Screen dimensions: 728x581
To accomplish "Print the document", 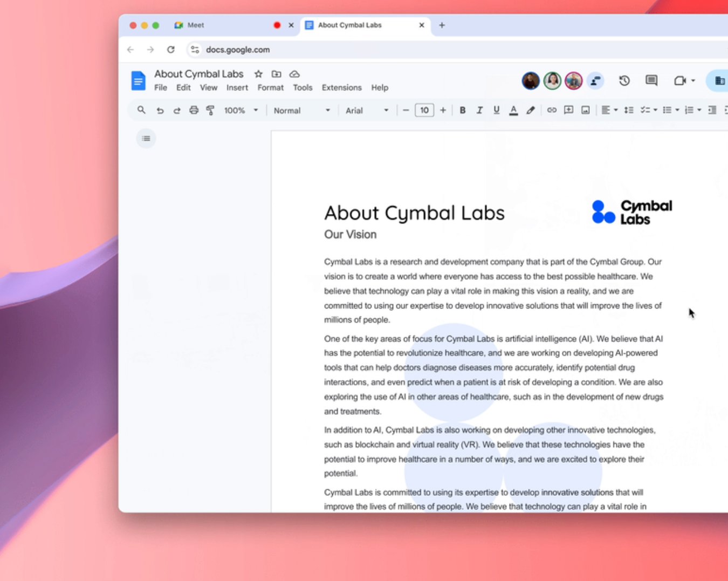I will (194, 110).
